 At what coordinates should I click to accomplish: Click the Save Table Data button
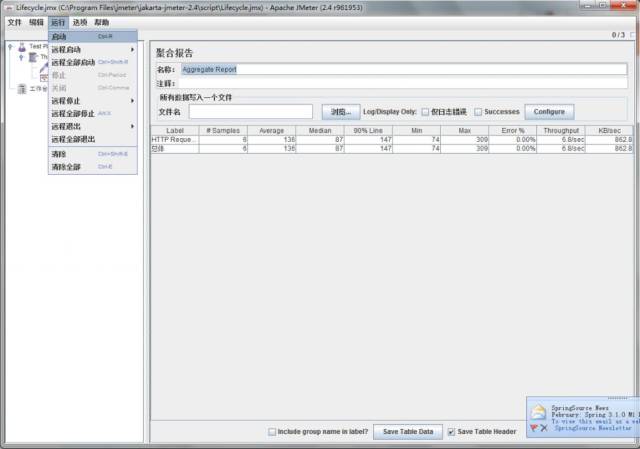(408, 432)
